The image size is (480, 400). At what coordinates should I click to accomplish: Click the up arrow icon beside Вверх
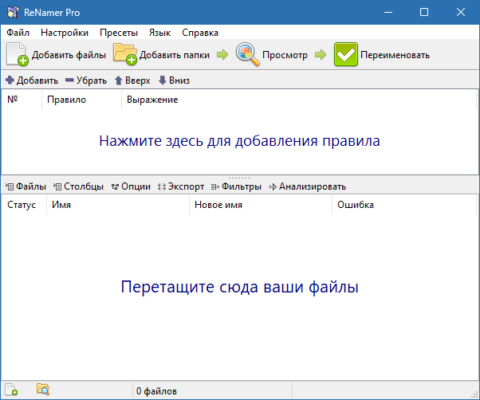click(119, 80)
